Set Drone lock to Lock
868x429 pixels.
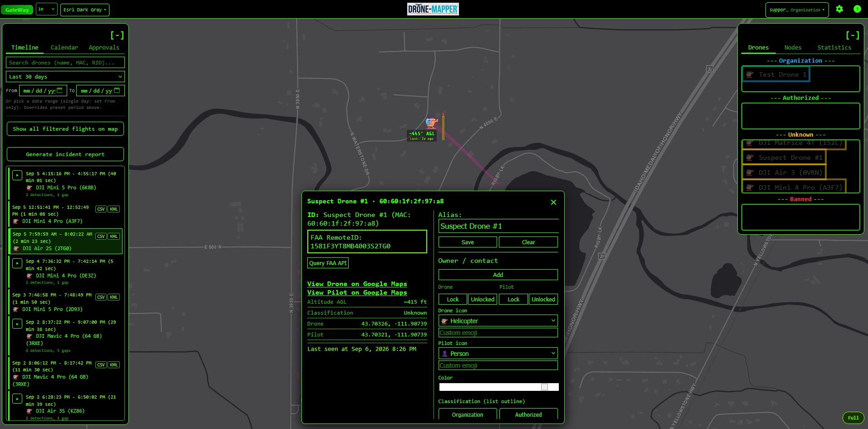click(453, 300)
